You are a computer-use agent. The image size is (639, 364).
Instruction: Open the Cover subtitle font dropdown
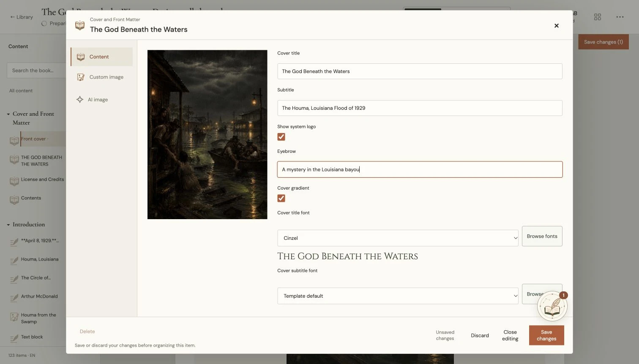coord(398,296)
